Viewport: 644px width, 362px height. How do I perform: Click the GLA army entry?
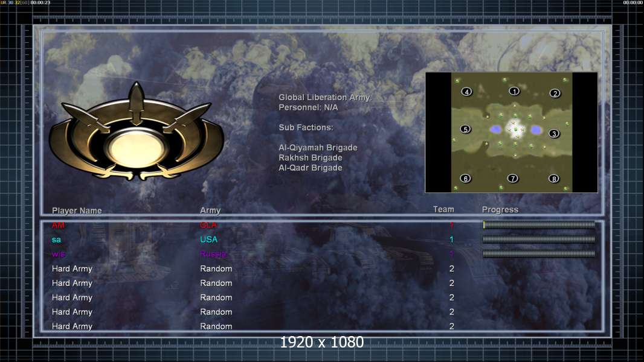coord(208,225)
